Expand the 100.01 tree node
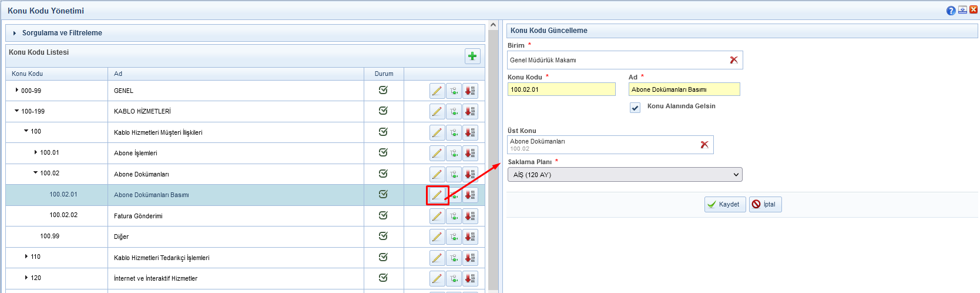 click(36, 152)
